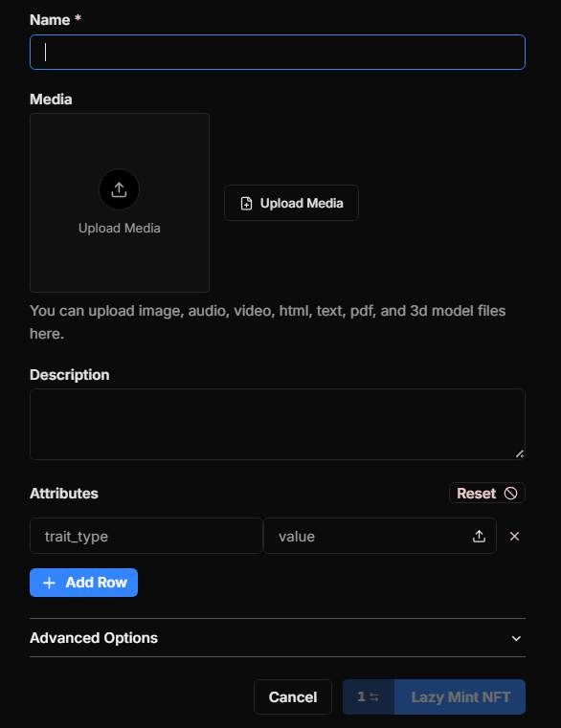Image resolution: width=561 pixels, height=728 pixels.
Task: Click the Lazy Mint NFT button
Action: [460, 696]
